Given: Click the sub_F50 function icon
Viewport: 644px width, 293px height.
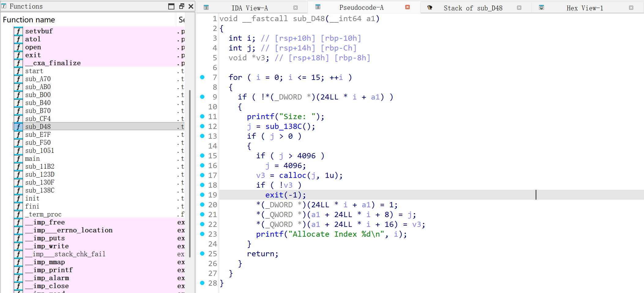Looking at the screenshot, I should (18, 143).
